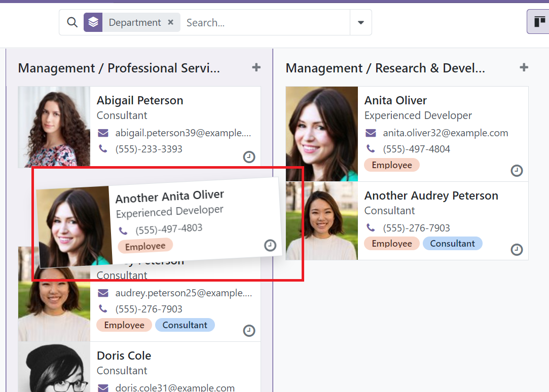Viewport: 549px width, 392px height.
Task: Click Anita Oliver's Employee tag
Action: coord(391,165)
